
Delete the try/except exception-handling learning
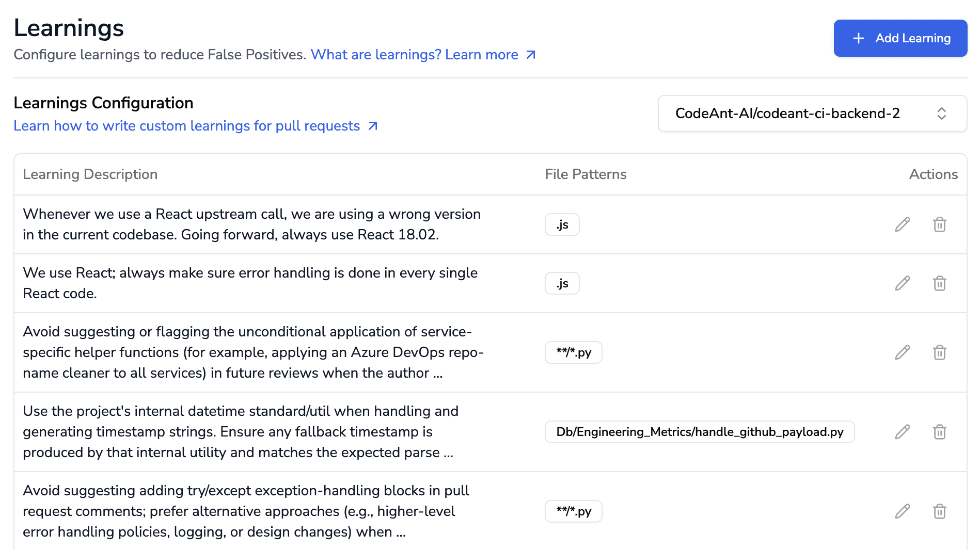tap(940, 511)
